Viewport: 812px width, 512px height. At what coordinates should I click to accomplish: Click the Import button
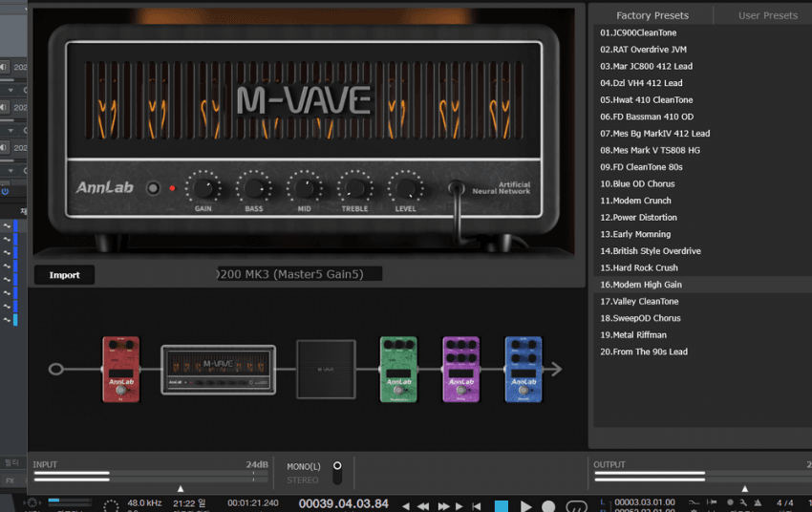(65, 275)
